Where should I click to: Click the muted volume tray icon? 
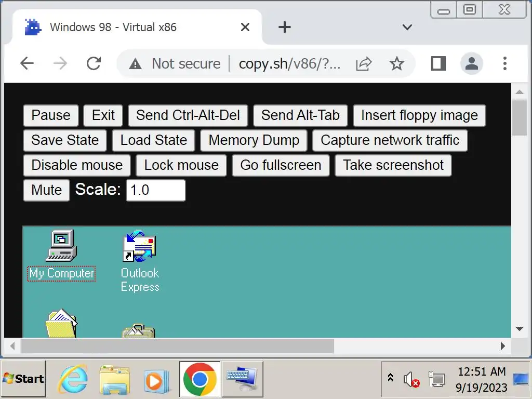pos(411,379)
